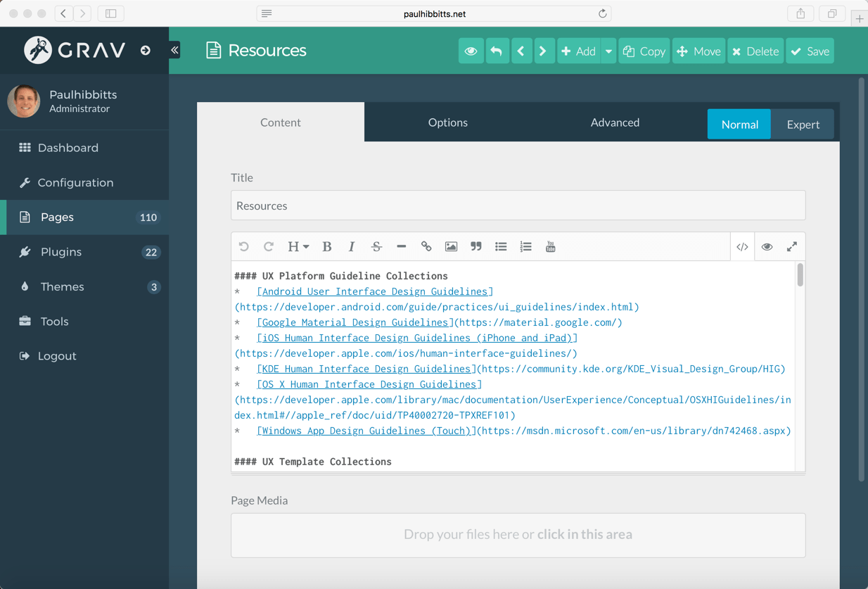Save the Resources page

810,51
